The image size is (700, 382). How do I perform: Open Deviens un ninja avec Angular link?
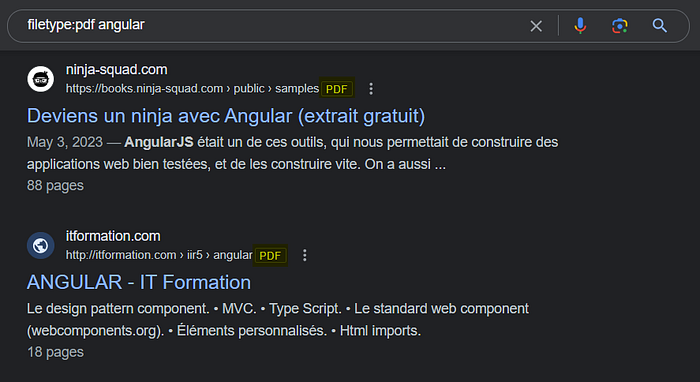[226, 116]
